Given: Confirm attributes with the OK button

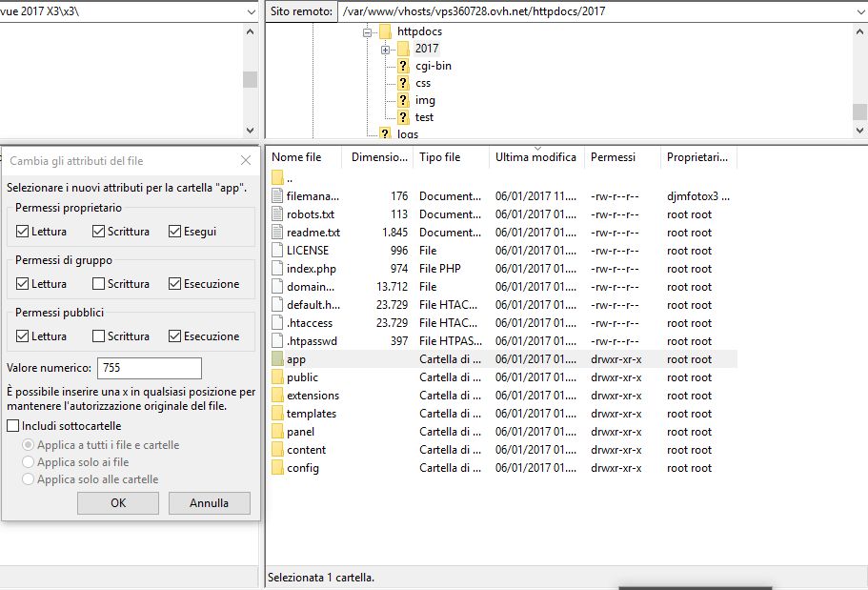Looking at the screenshot, I should [x=118, y=503].
